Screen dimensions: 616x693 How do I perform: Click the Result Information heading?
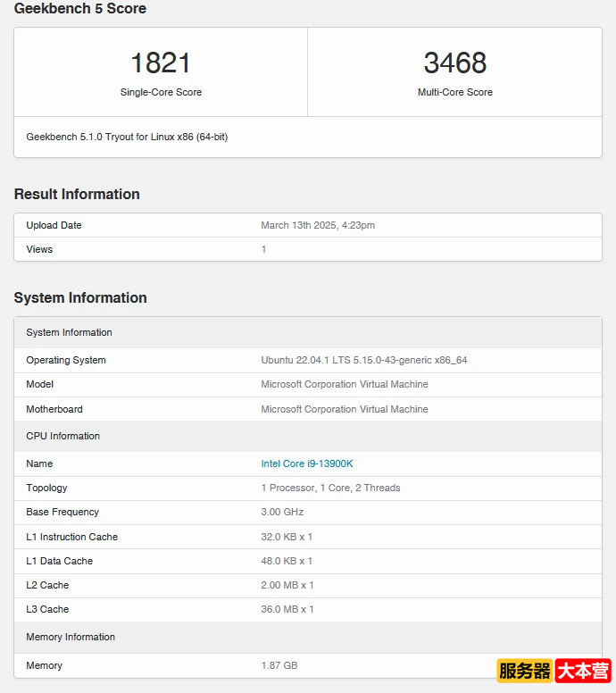[77, 195]
